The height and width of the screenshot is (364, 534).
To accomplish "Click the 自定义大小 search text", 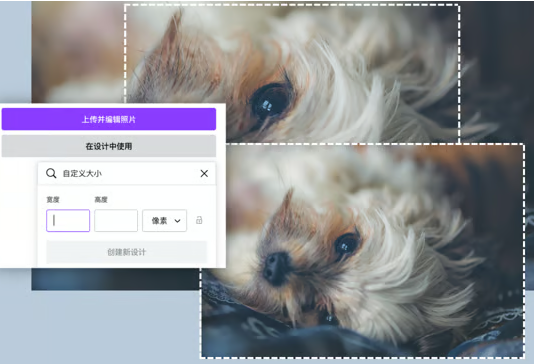I will [x=82, y=173].
